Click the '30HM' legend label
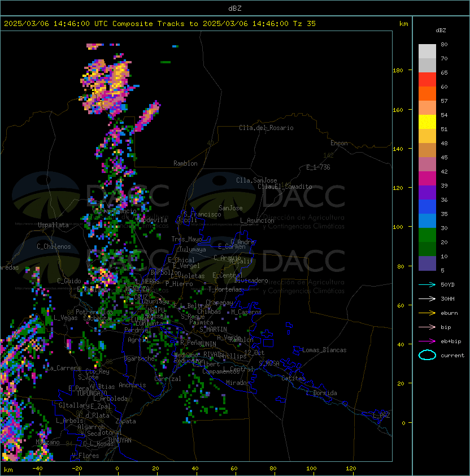 (x=447, y=298)
